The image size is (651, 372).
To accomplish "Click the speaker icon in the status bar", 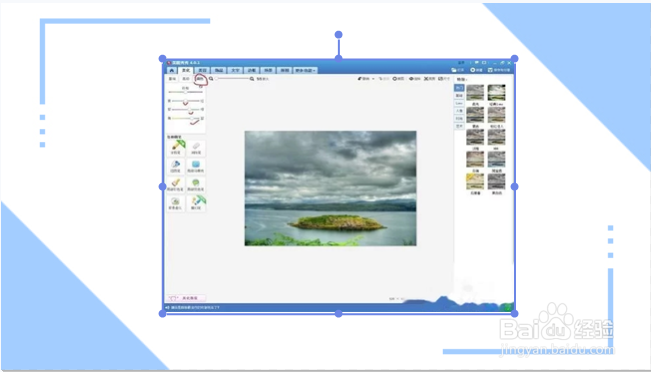I will [168, 308].
